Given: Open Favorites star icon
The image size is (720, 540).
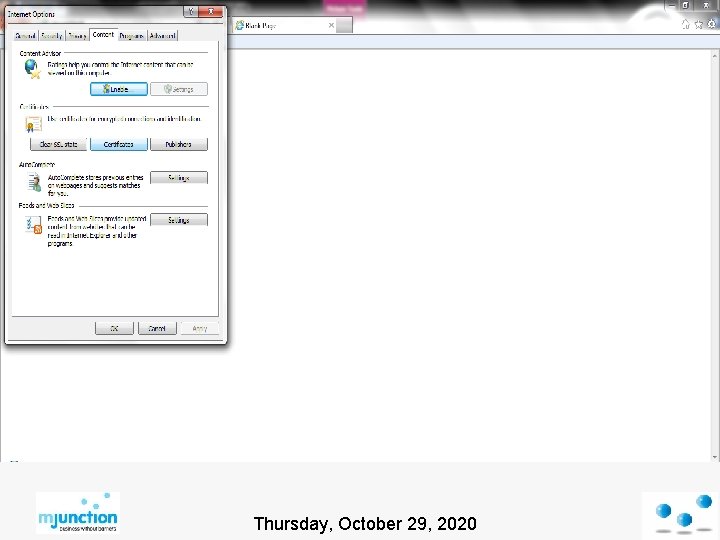Looking at the screenshot, I should point(698,25).
